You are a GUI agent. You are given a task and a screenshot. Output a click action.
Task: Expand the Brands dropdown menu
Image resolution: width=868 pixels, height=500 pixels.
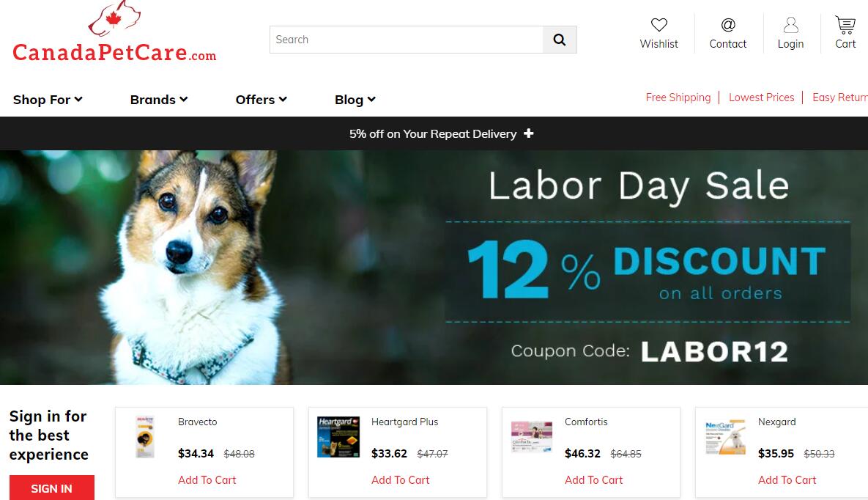point(159,100)
